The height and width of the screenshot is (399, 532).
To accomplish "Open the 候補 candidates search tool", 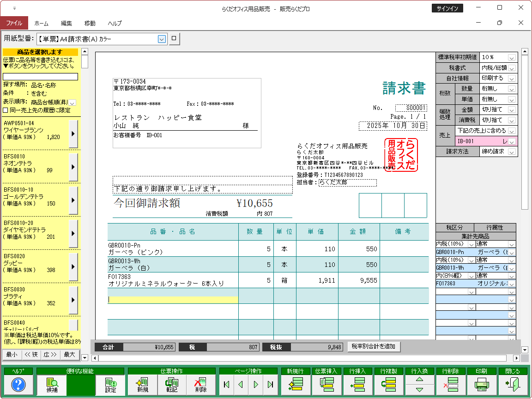I will point(52,384).
